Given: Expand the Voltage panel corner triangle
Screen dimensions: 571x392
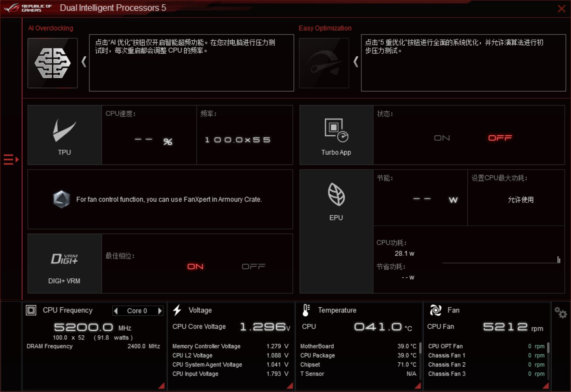Looking at the screenshot, I should 290,386.
